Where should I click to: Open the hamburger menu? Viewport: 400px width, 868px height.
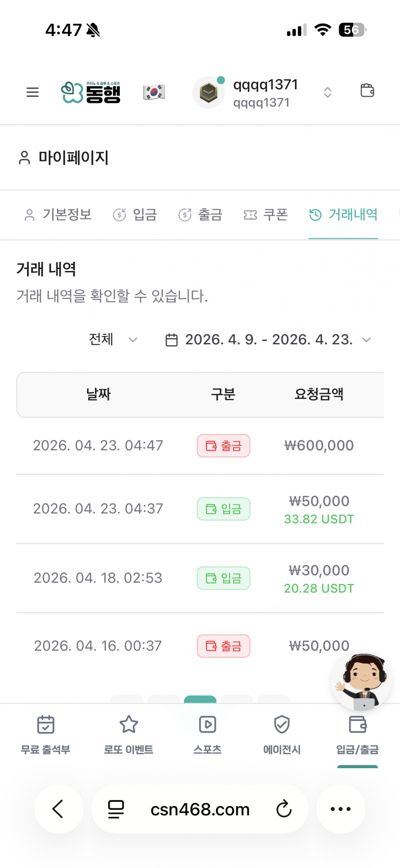(33, 92)
